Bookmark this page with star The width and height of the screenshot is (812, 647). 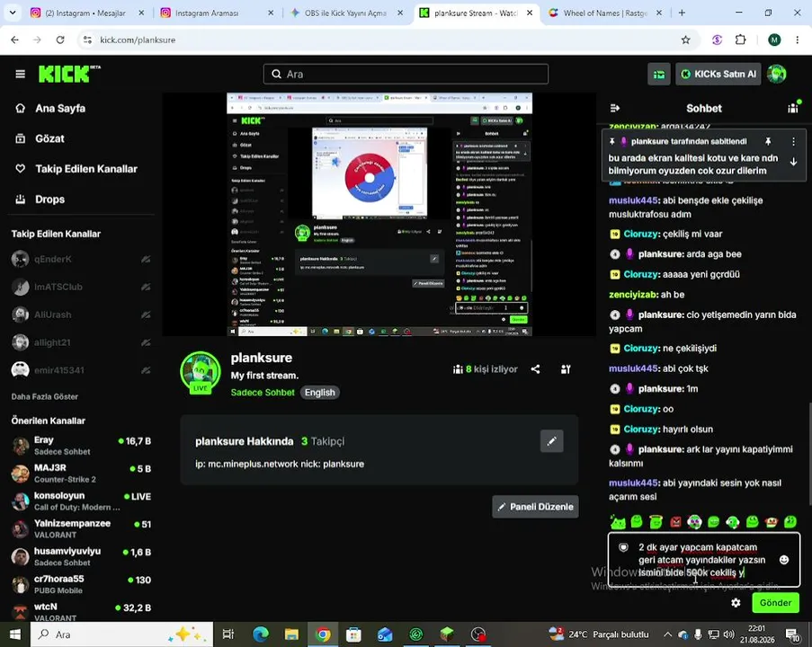point(685,40)
